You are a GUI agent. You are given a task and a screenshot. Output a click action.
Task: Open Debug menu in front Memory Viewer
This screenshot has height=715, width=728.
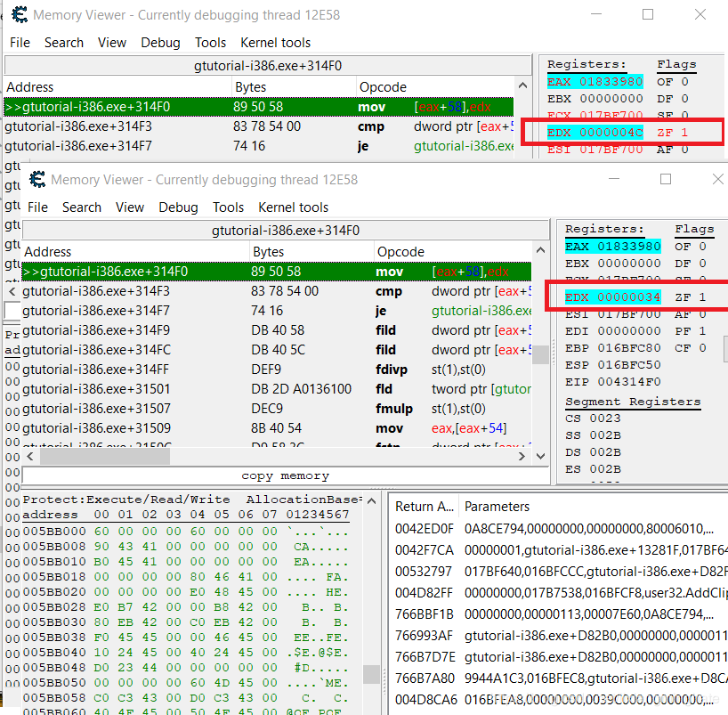178,207
